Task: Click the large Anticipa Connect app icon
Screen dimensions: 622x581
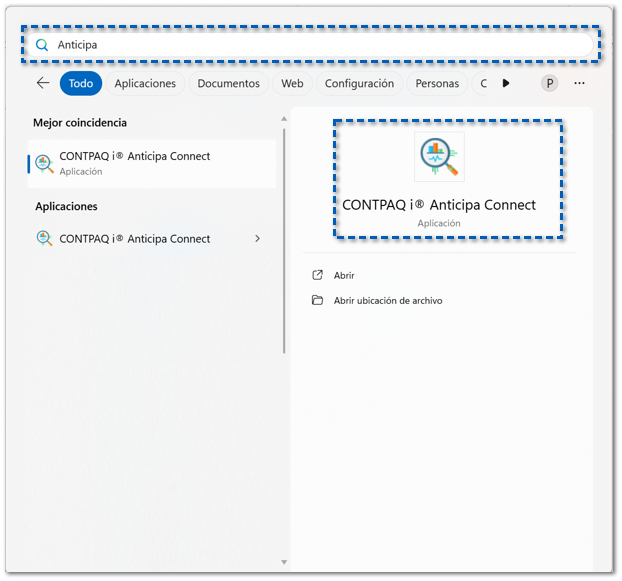Action: 439,157
